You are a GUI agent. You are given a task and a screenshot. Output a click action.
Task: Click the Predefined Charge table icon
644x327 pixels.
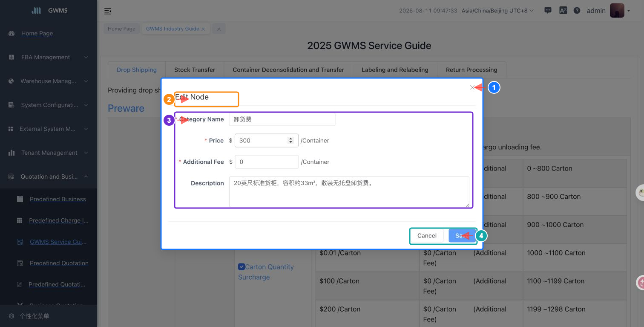[20, 220]
